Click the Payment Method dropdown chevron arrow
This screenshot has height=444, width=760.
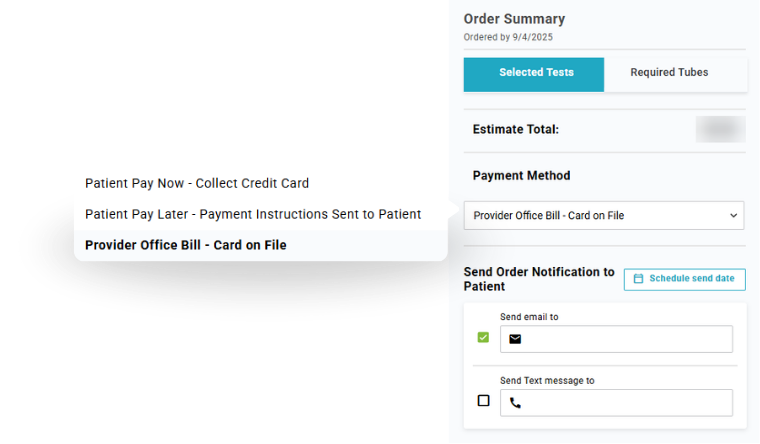click(734, 215)
